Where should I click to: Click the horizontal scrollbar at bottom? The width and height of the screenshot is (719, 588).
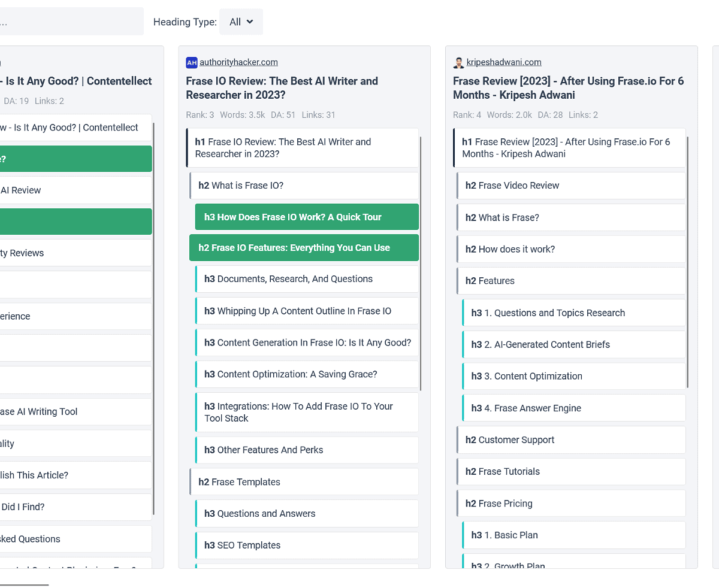tap(24, 584)
